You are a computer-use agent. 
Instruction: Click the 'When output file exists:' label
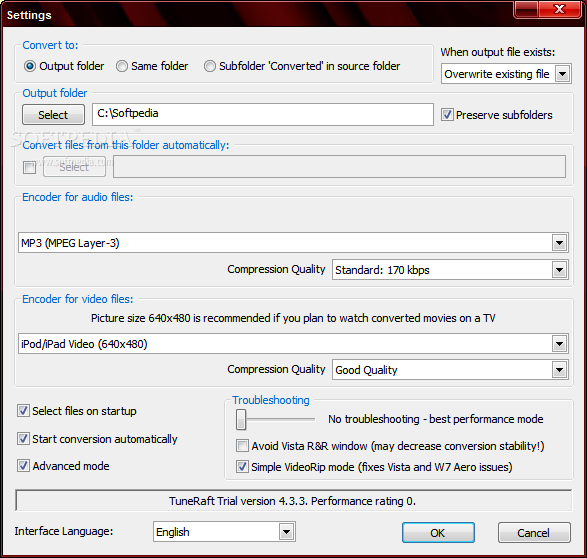click(x=498, y=52)
